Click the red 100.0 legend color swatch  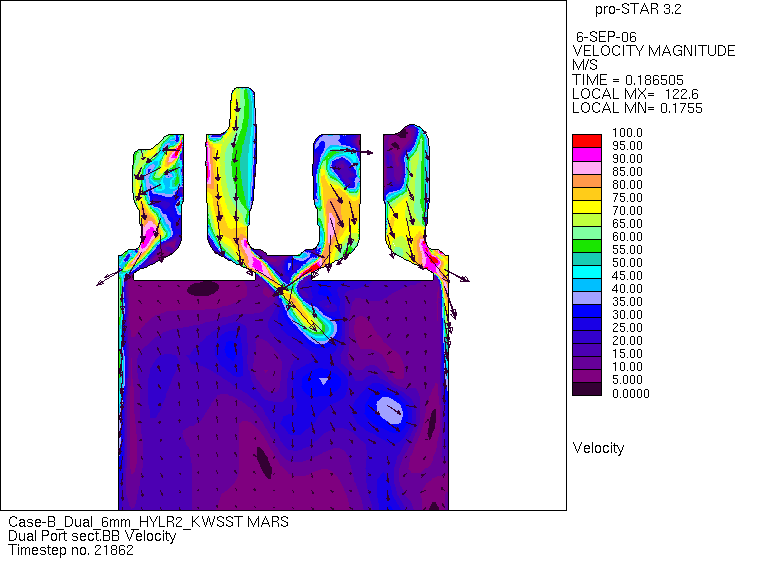click(587, 141)
